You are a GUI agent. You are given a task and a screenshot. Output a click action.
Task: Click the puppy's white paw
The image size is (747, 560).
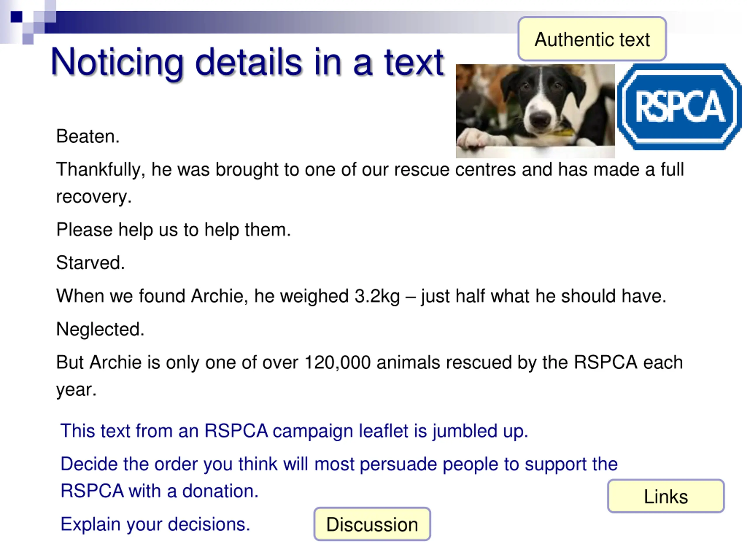click(x=472, y=139)
